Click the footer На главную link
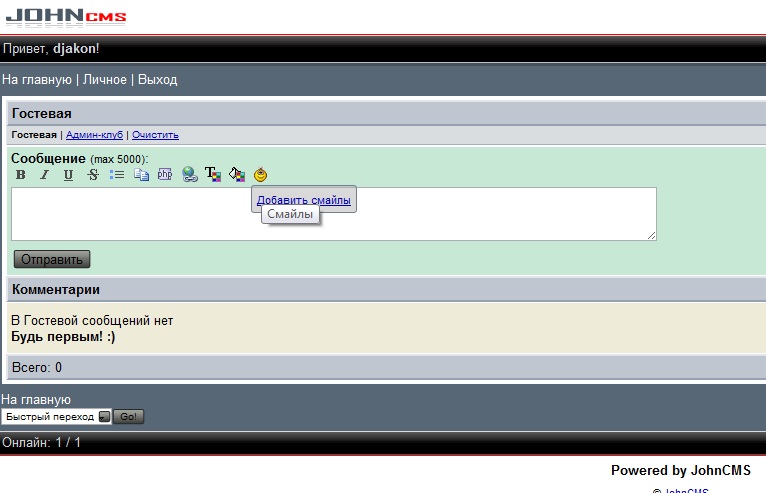Image resolution: width=766 pixels, height=493 pixels. (36, 400)
